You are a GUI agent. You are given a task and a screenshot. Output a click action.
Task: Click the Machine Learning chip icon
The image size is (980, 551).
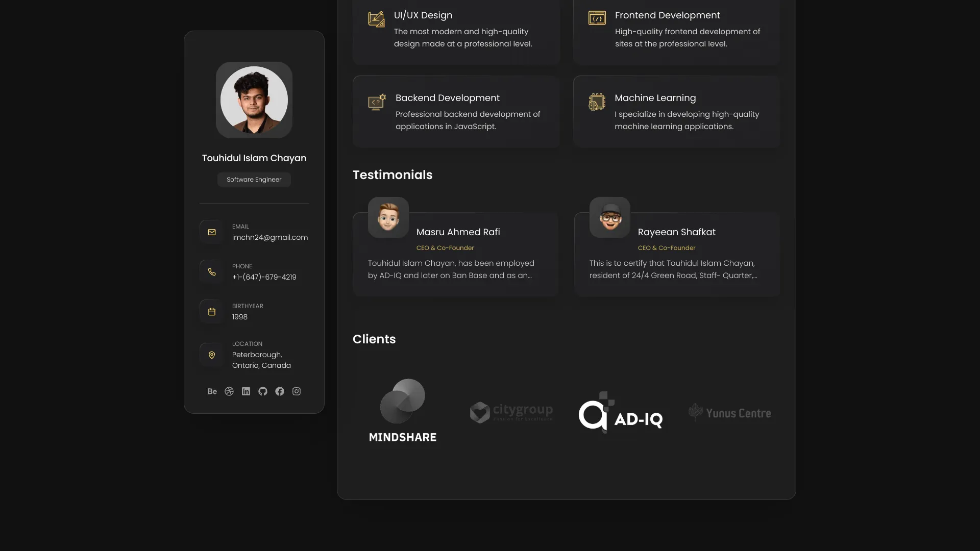[597, 102]
